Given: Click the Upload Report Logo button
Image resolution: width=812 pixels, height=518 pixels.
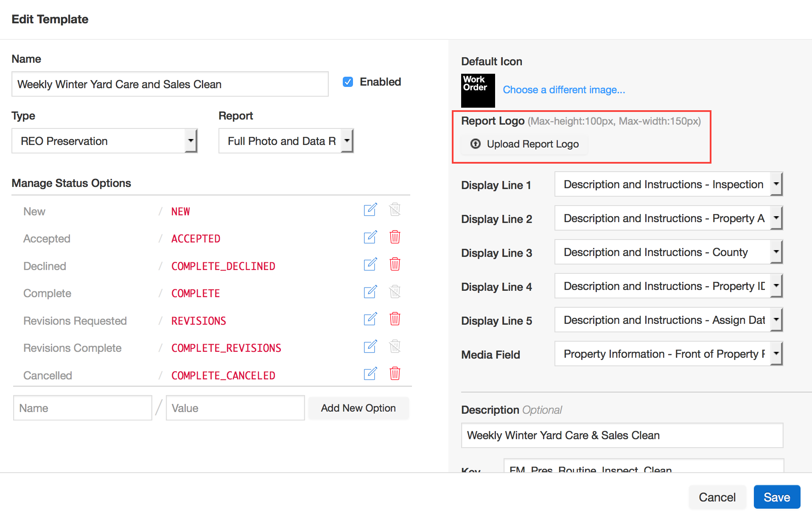Looking at the screenshot, I should coord(525,144).
